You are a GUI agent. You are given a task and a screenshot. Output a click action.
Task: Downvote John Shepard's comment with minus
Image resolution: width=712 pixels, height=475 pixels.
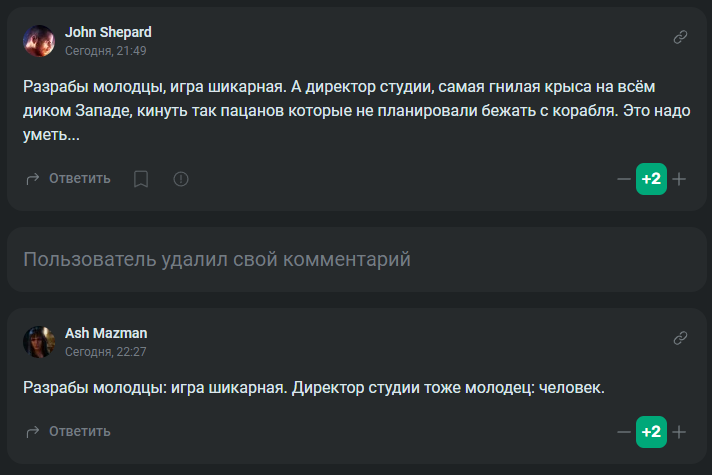[624, 179]
